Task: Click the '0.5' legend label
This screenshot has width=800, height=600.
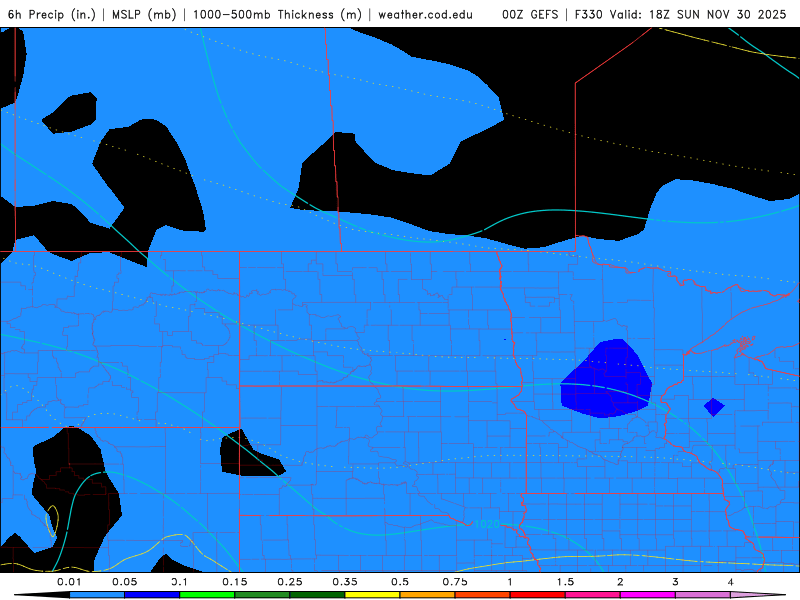Action: point(400,582)
